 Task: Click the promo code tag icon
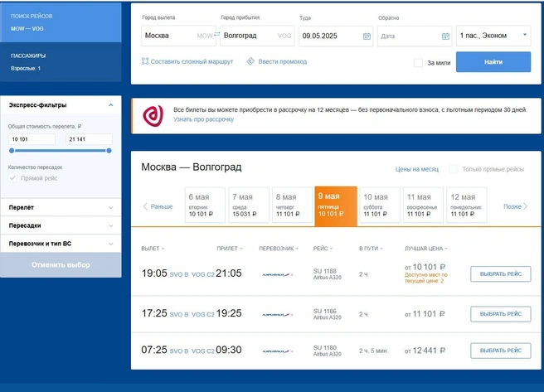pos(250,61)
